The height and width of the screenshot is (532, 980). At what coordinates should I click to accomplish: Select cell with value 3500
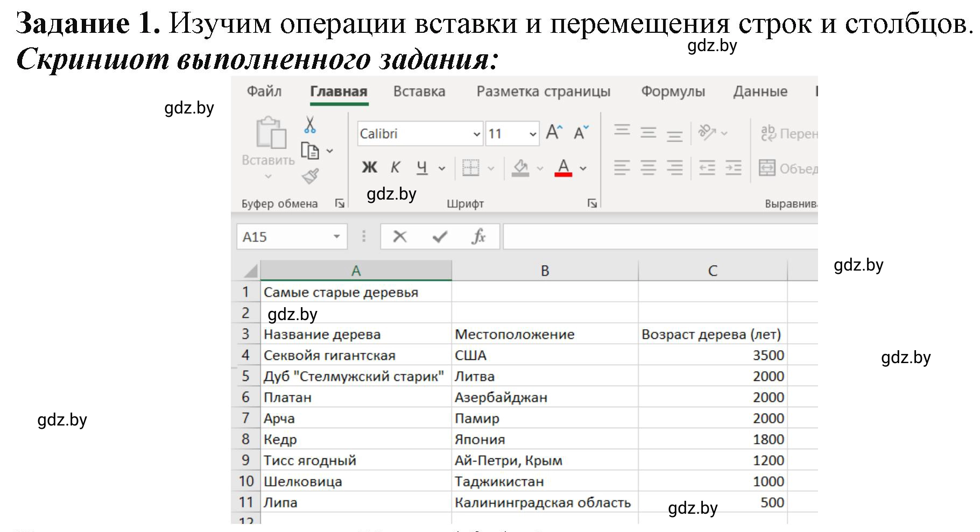[x=713, y=355]
